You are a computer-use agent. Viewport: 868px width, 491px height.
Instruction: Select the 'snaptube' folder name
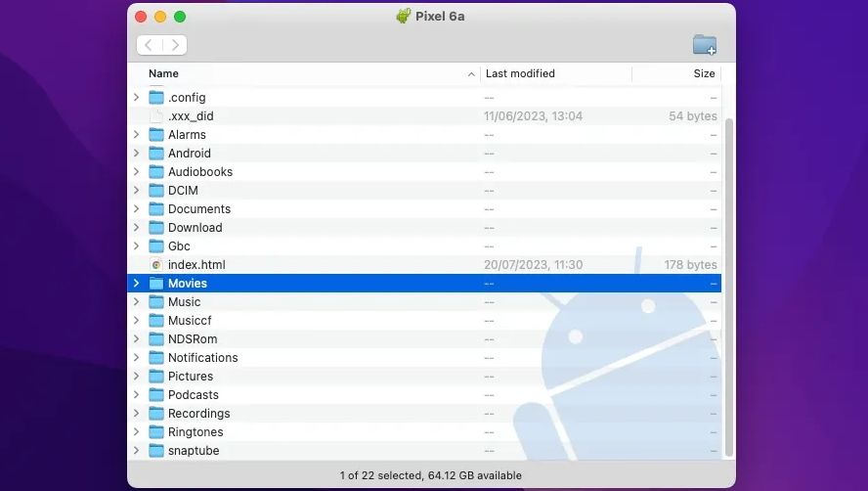click(194, 451)
